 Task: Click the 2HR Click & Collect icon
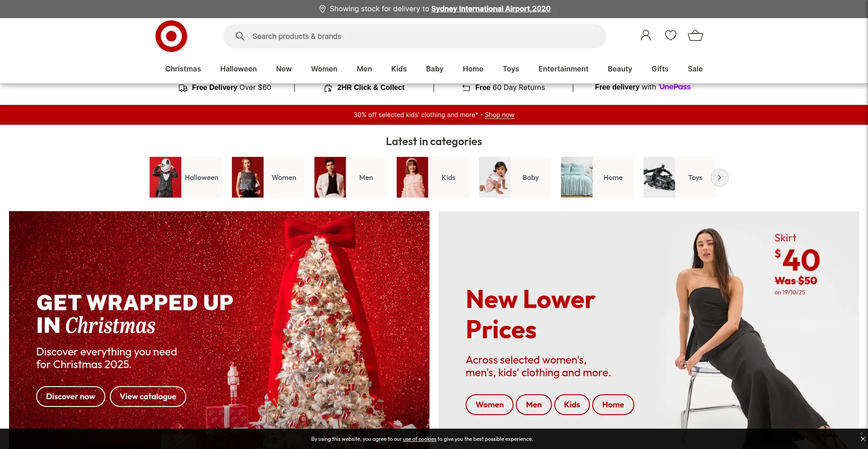tap(328, 88)
